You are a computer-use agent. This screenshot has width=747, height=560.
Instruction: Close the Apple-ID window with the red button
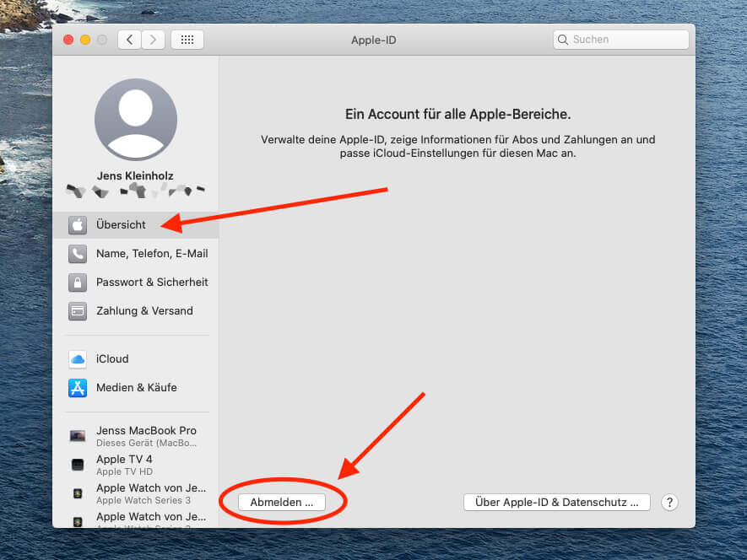68,40
